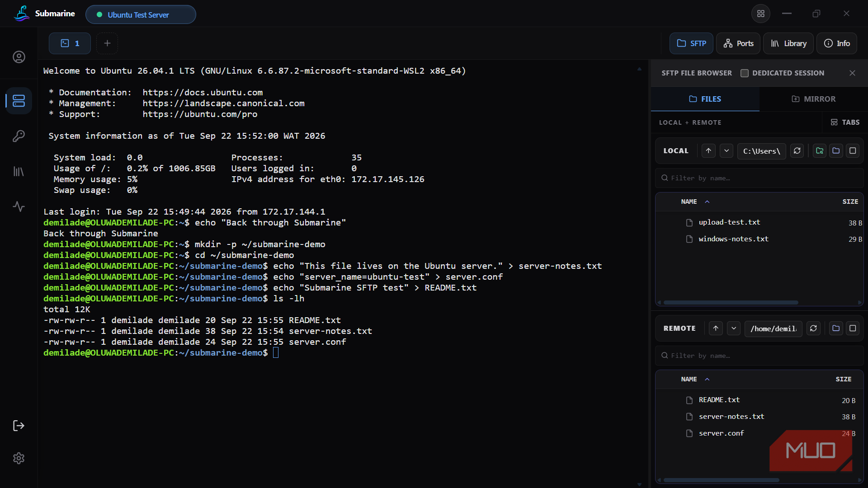
Task: Click the LOCAL path field C:\Users\
Action: pyautogui.click(x=762, y=151)
